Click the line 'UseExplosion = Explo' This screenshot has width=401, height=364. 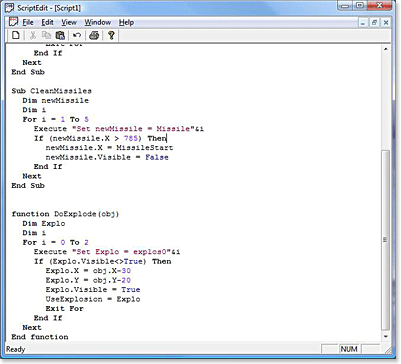93,299
